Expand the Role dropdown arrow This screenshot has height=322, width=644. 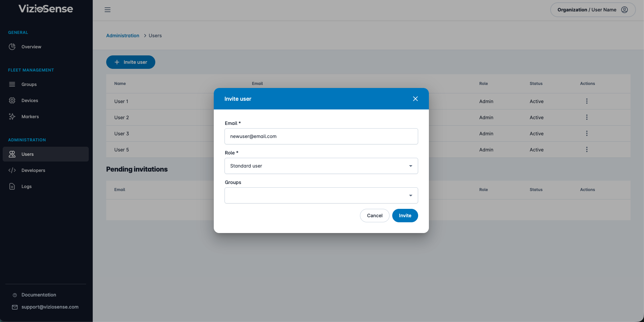point(410,166)
